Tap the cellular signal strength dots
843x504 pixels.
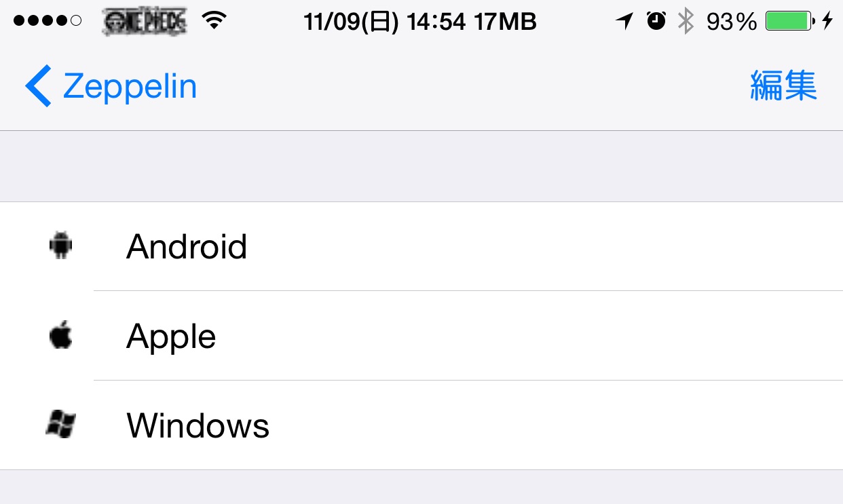(x=48, y=22)
